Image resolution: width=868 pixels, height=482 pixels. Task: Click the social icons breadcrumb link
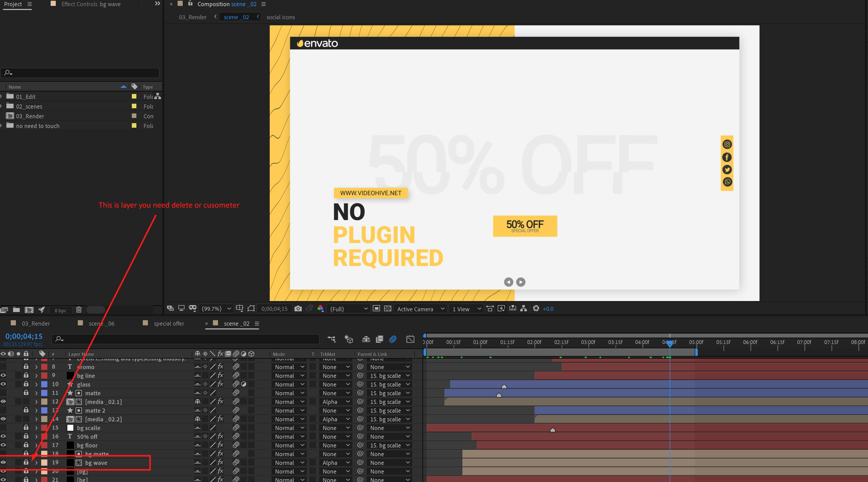tap(280, 17)
